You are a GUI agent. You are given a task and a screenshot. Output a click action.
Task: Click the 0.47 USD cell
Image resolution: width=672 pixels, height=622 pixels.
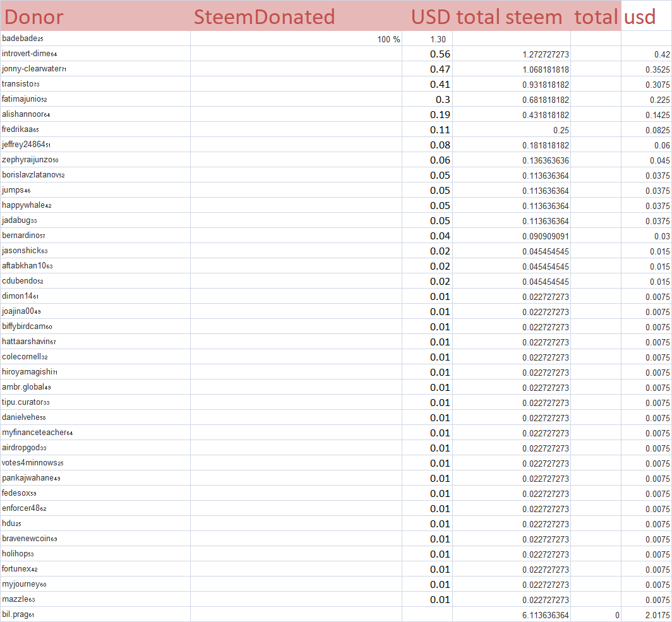(428, 69)
